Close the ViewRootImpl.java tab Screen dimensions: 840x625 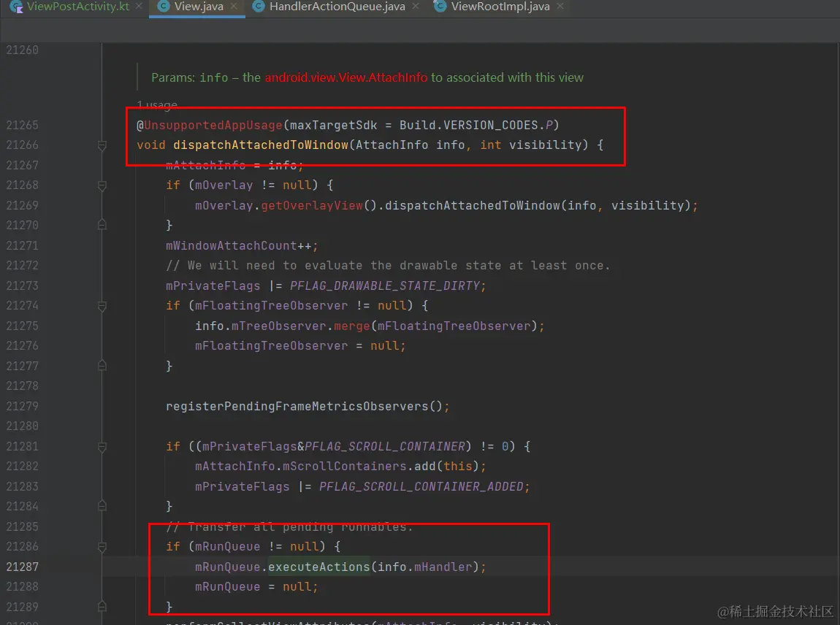point(560,7)
